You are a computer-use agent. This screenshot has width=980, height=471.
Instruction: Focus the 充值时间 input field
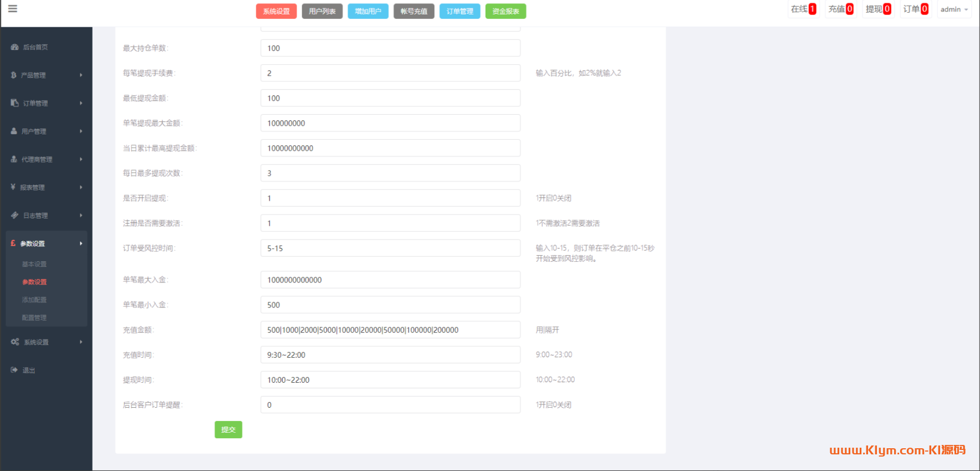click(390, 354)
